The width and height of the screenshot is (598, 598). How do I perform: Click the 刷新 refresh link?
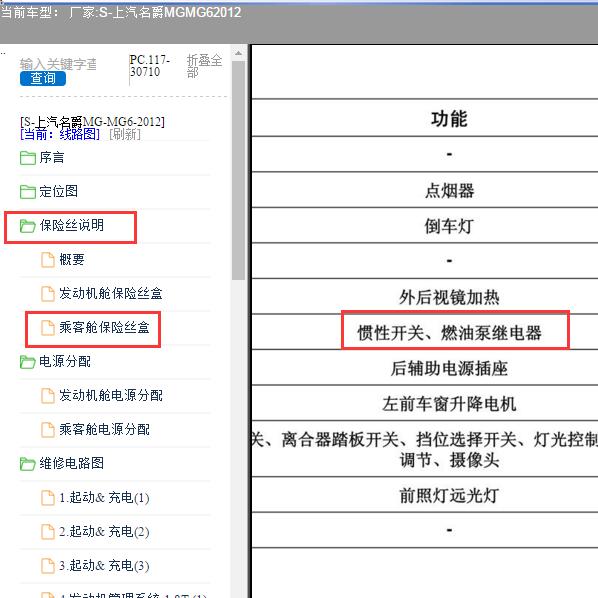pyautogui.click(x=125, y=134)
